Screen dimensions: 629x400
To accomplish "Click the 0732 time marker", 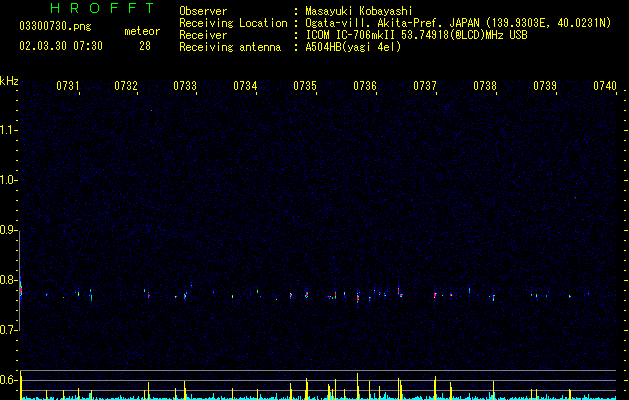I will pos(126,85).
